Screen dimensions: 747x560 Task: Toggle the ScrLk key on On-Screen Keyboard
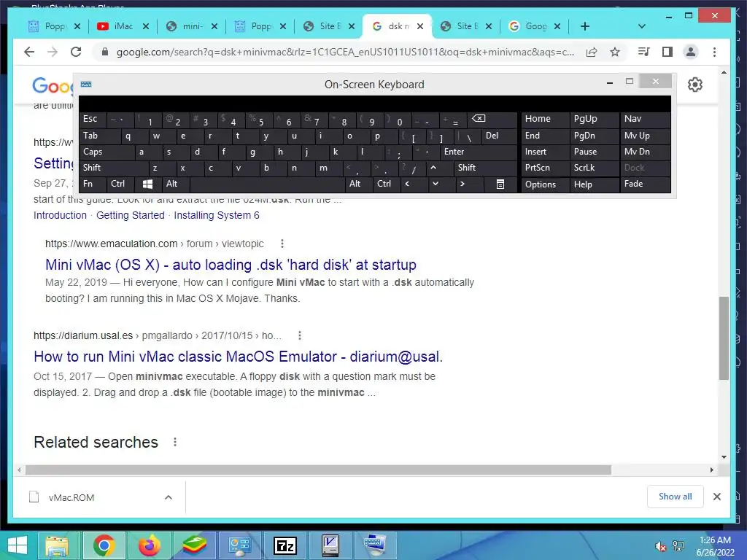click(595, 168)
